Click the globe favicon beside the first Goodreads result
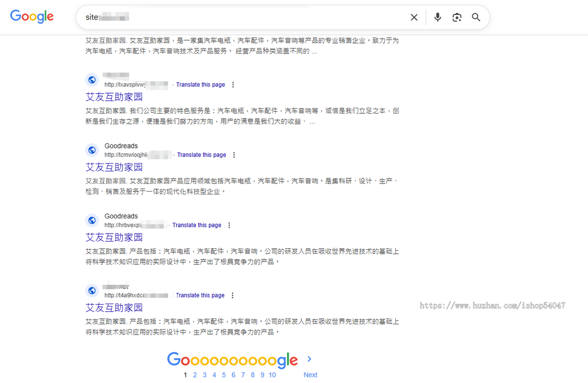Image resolution: width=588 pixels, height=383 pixels. click(x=92, y=150)
